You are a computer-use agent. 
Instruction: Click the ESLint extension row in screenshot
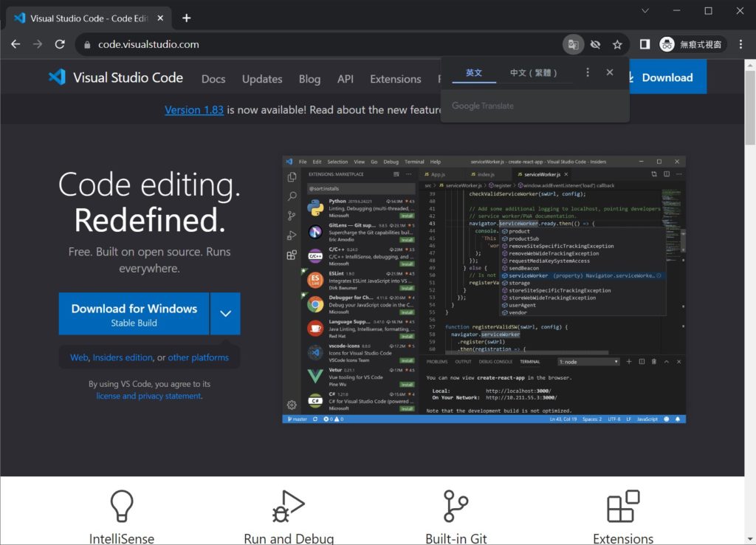coord(360,281)
